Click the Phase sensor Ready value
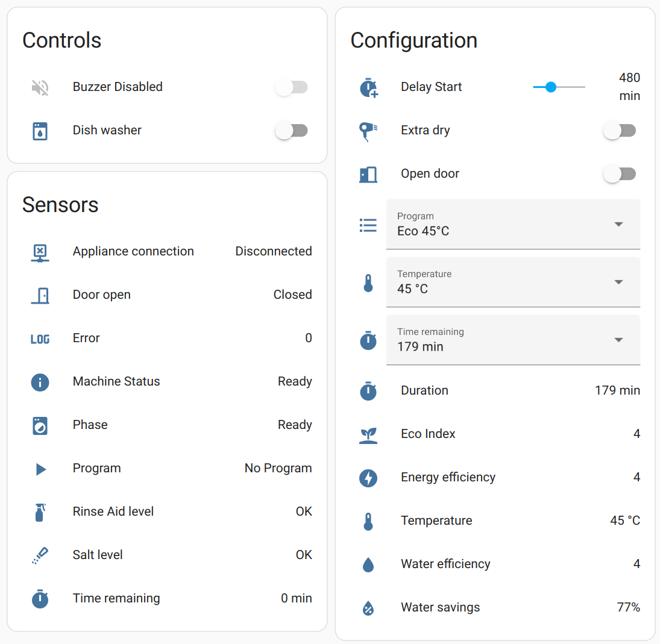Screen dimensions: 660x644 [x=294, y=425]
